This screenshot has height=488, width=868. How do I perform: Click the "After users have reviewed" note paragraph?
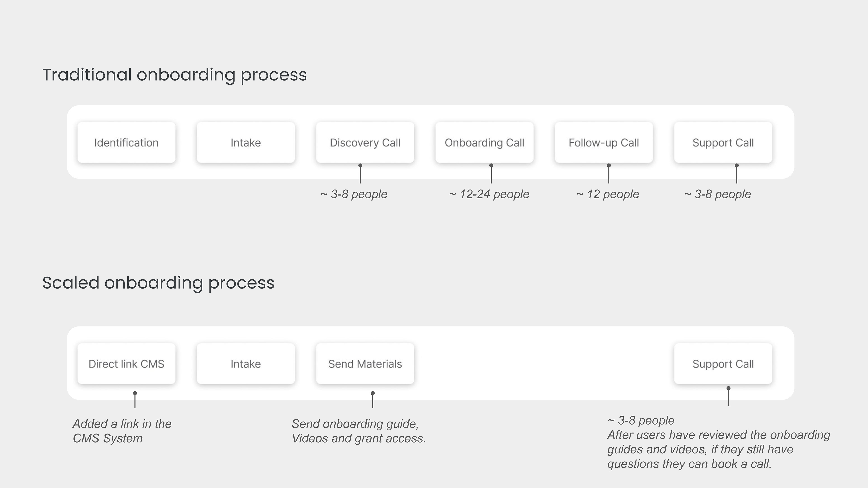click(718, 449)
